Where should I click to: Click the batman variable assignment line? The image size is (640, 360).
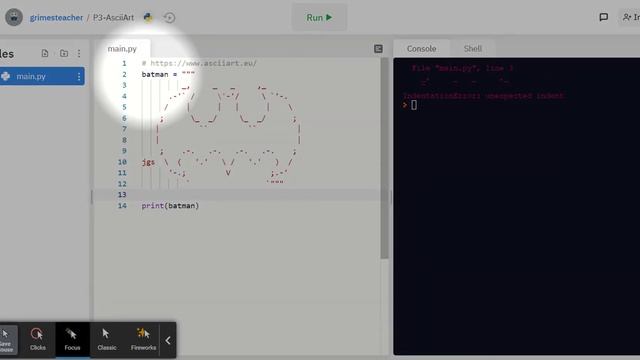coord(168,74)
